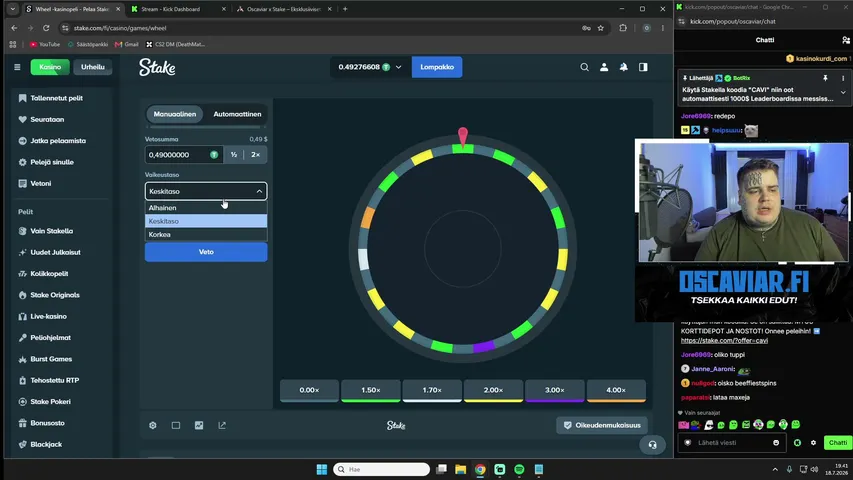Image resolution: width=853 pixels, height=480 pixels.
Task: Select Kasino section toggle
Action: pyautogui.click(x=50, y=67)
